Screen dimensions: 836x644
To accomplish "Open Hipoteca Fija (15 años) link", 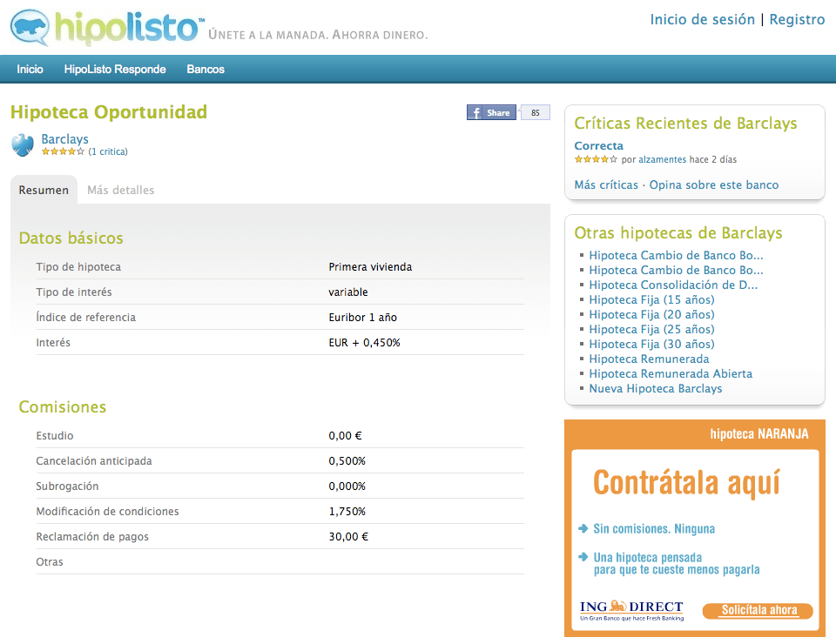I will (x=651, y=300).
